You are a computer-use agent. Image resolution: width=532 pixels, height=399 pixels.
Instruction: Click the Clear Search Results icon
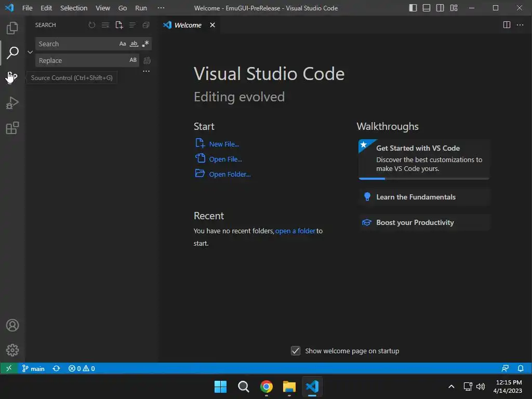click(105, 25)
